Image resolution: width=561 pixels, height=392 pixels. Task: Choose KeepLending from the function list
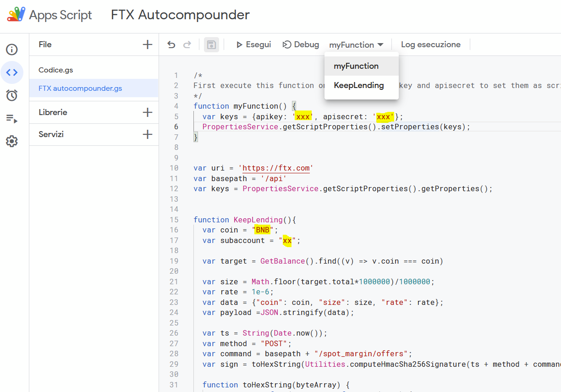[x=362, y=85]
